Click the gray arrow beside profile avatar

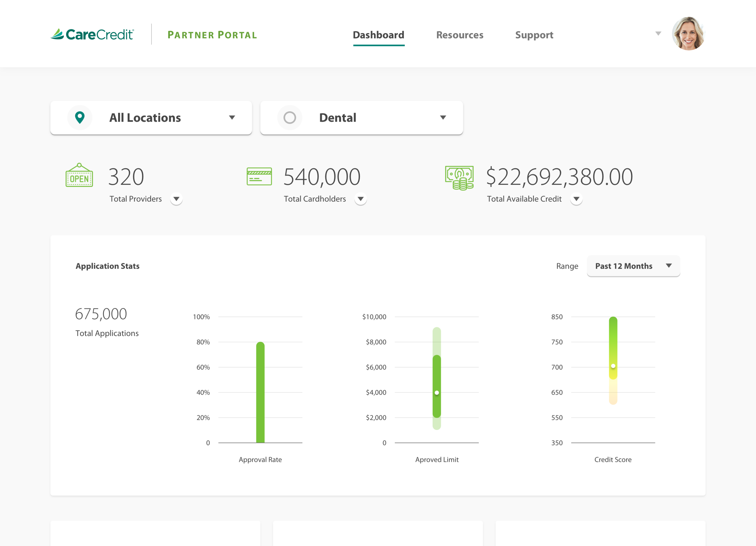click(x=658, y=33)
